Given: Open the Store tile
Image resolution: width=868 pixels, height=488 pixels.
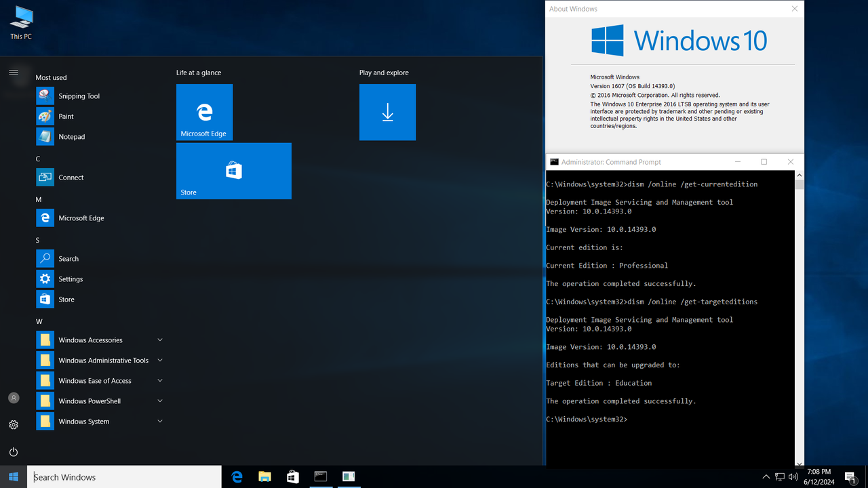Looking at the screenshot, I should coord(234,171).
